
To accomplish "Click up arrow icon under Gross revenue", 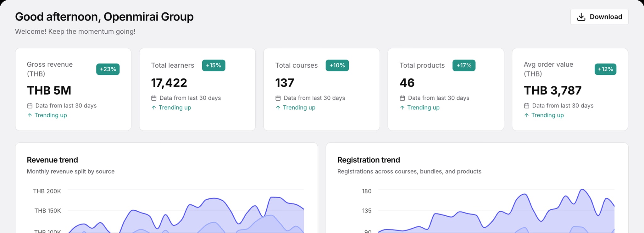I will click(x=30, y=115).
